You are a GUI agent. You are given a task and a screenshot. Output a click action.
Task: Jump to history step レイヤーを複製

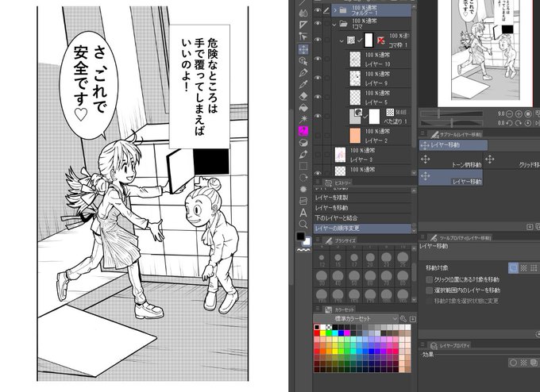[x=362, y=198]
